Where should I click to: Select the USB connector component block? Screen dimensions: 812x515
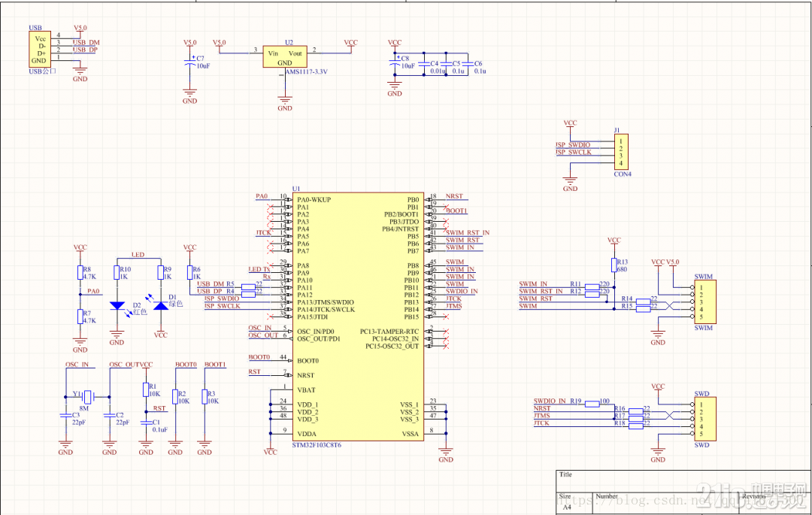point(40,49)
